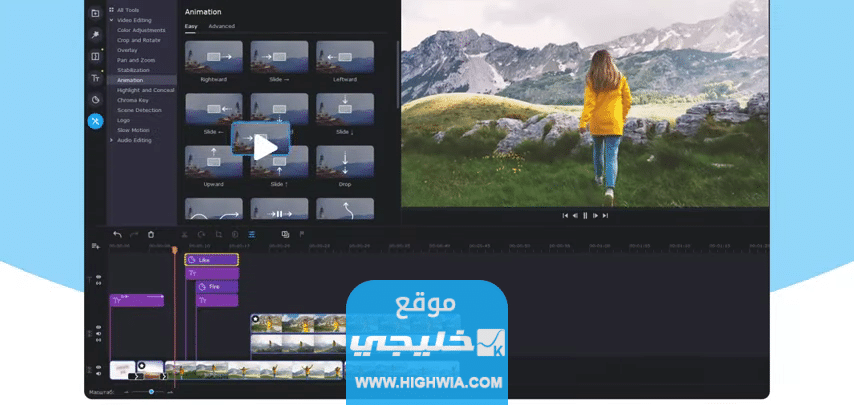Open color adjustments icon in timeline toolbar
The width and height of the screenshot is (854, 405).
(235, 235)
